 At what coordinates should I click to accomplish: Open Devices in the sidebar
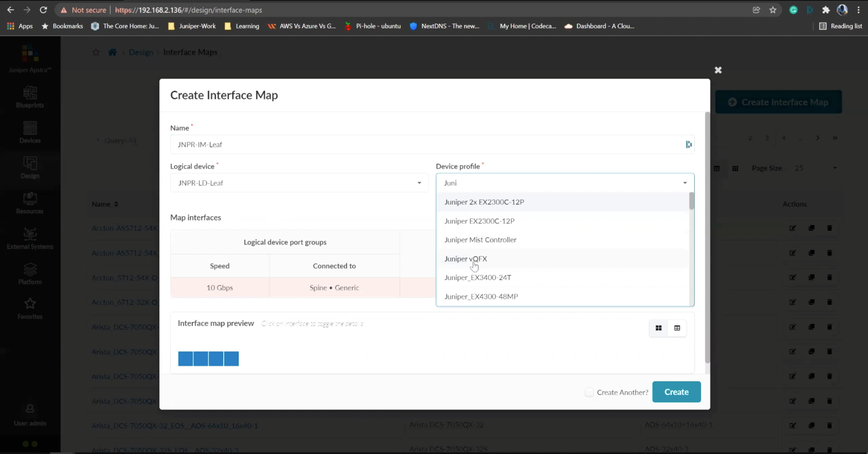(30, 133)
